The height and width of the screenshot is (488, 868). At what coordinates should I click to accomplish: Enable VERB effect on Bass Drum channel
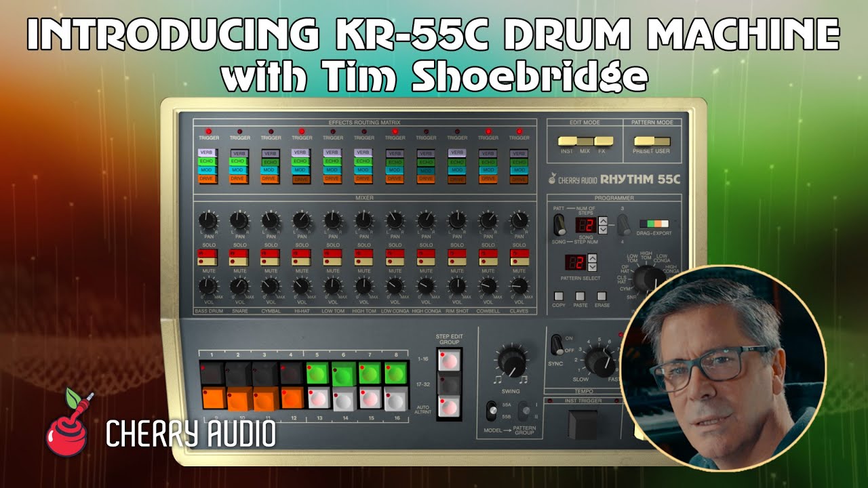pos(207,153)
